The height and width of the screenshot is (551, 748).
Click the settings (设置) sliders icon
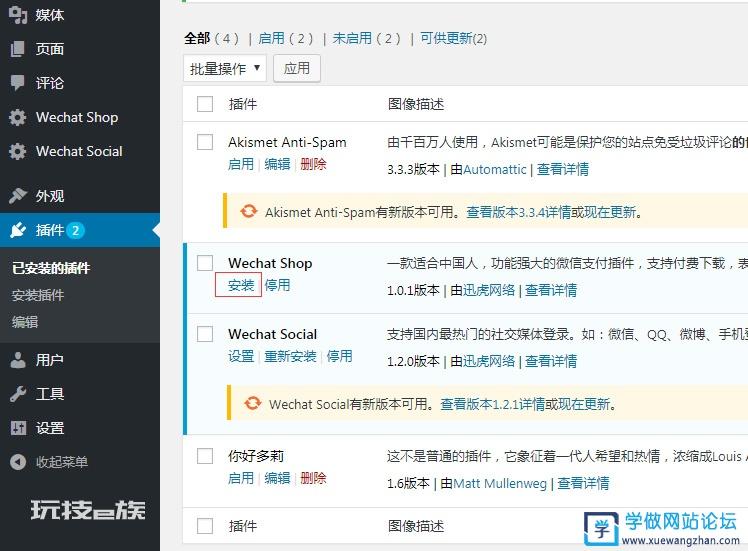(18, 428)
